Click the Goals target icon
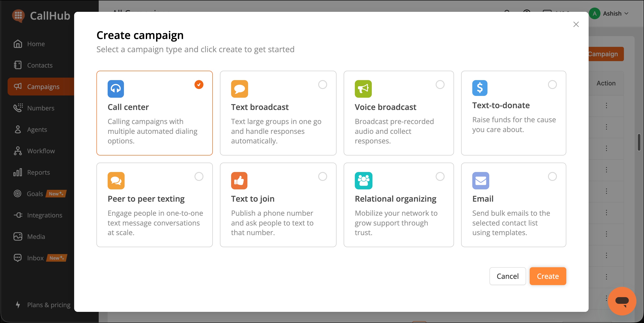644x323 pixels. [17, 194]
